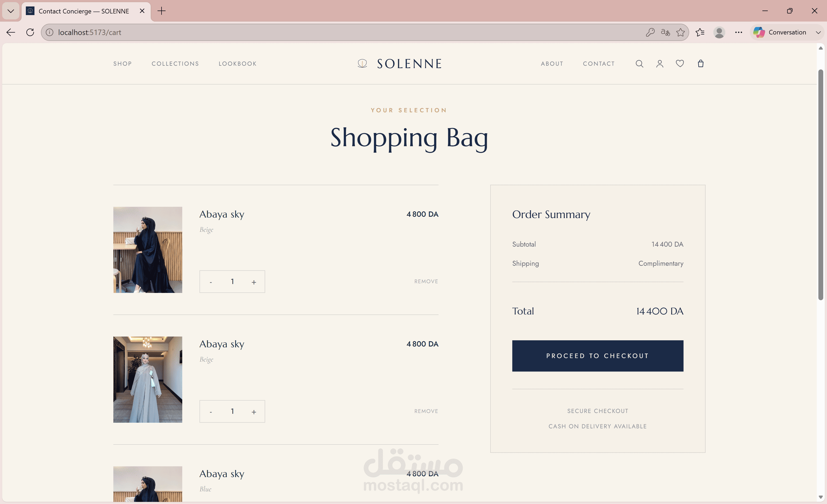The width and height of the screenshot is (827, 504).
Task: Click the YOUR SELECTION label
Action: coord(409,110)
